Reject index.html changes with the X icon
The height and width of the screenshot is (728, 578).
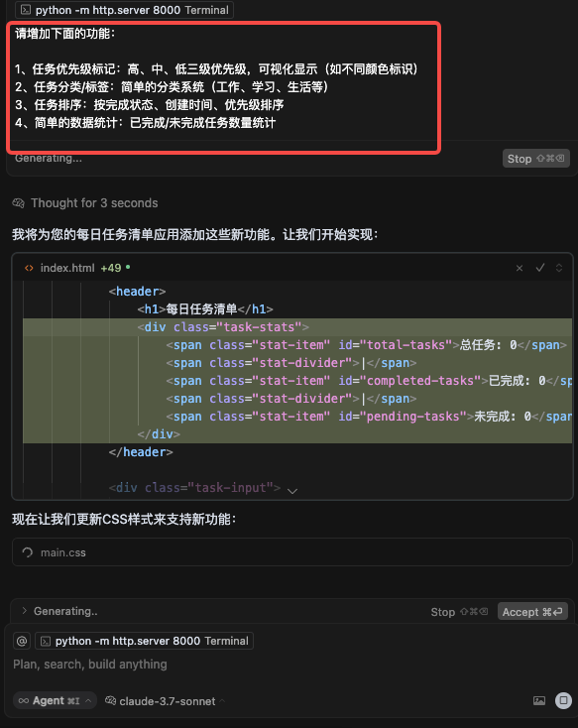(x=520, y=268)
